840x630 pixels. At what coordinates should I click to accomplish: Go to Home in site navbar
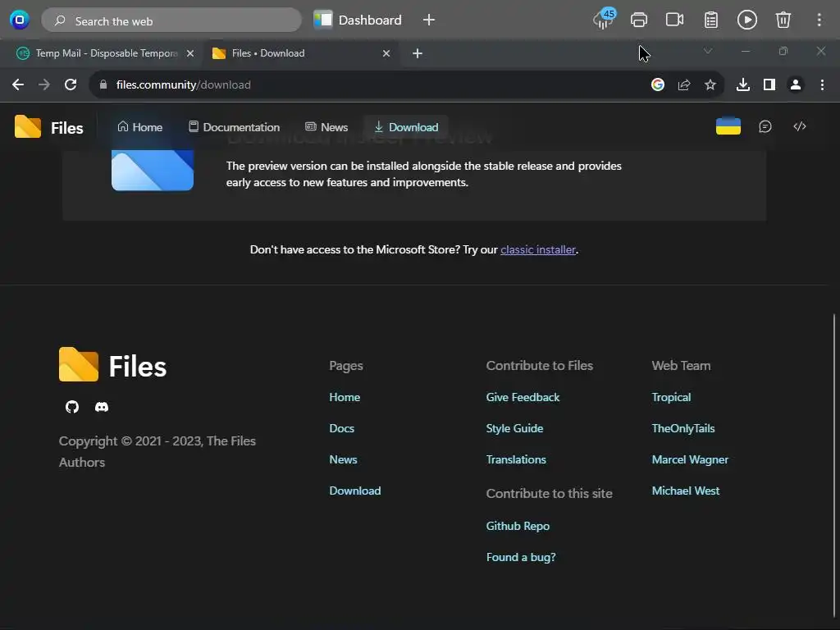[x=139, y=127]
